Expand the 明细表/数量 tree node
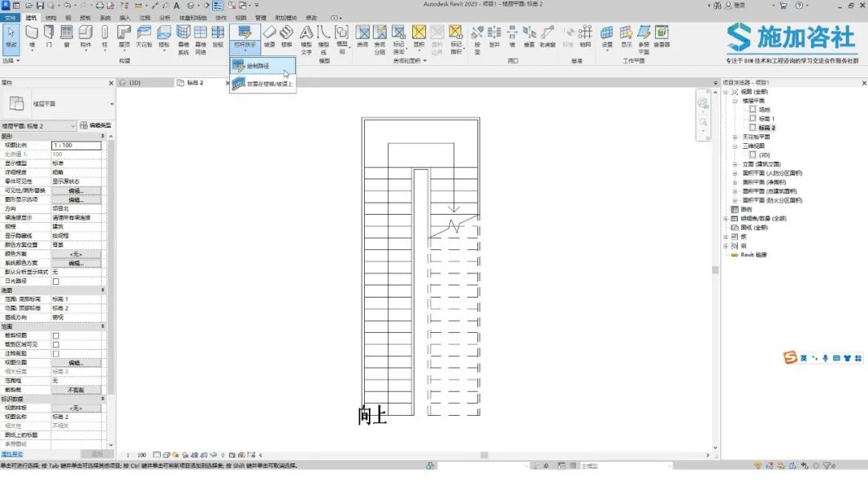868x489 pixels. click(x=726, y=219)
